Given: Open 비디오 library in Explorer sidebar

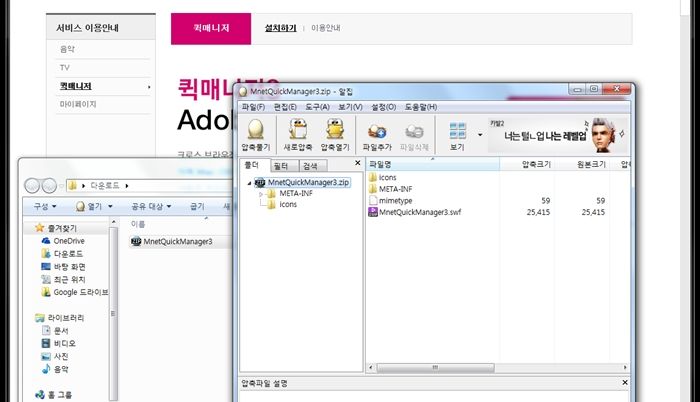Looking at the screenshot, I should click(58, 343).
